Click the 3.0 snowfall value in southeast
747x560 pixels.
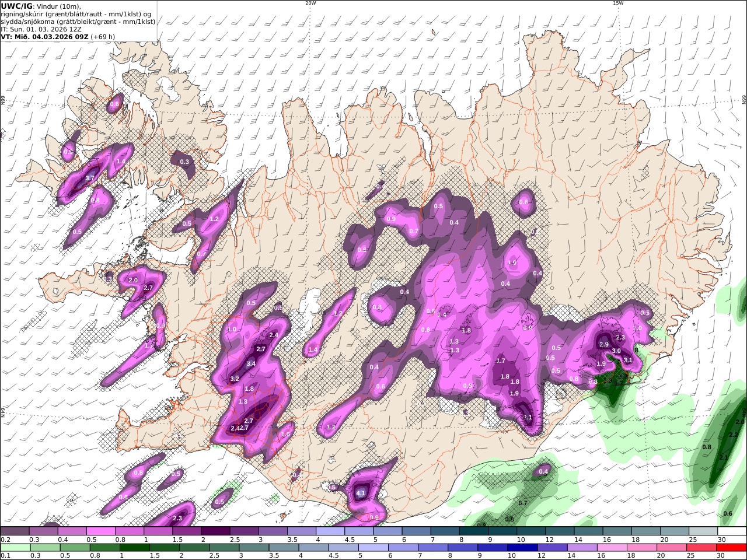pos(616,351)
